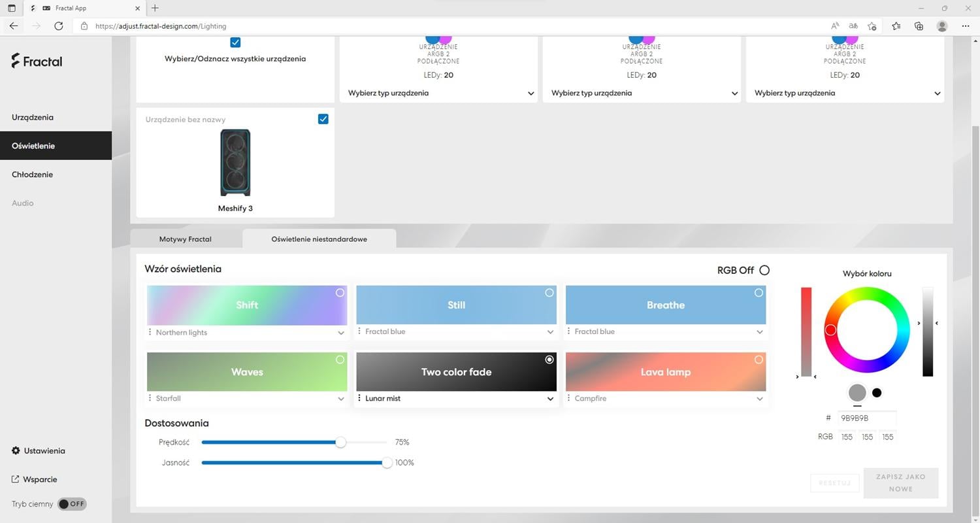Open Ustawienia via its gear icon
Viewport: 980px width, 523px height.
pyautogui.click(x=16, y=451)
